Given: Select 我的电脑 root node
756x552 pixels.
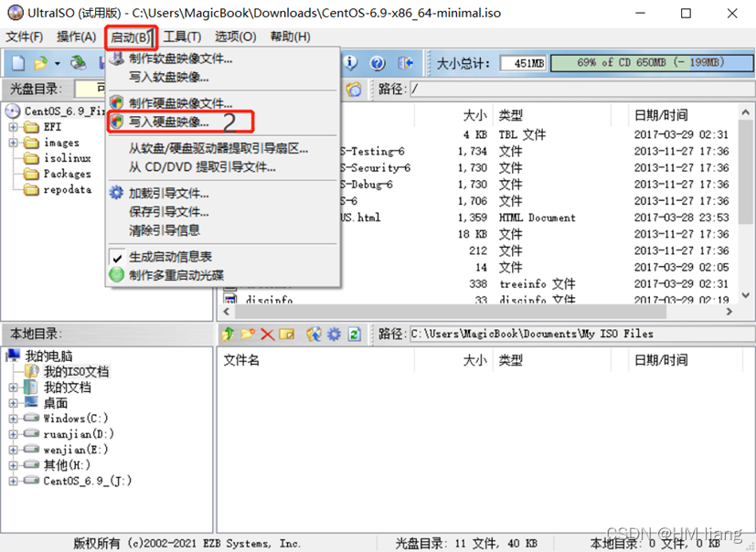Looking at the screenshot, I should coord(48,356).
